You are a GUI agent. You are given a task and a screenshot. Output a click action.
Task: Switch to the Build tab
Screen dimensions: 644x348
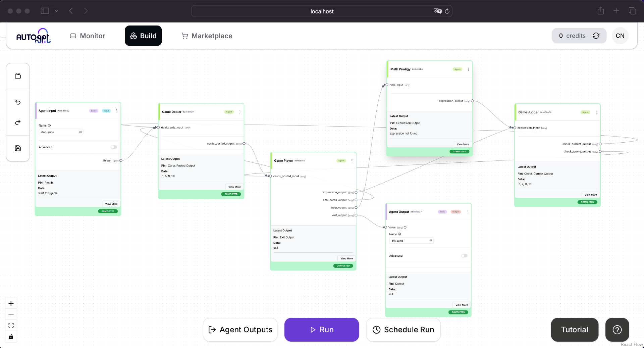coord(143,36)
